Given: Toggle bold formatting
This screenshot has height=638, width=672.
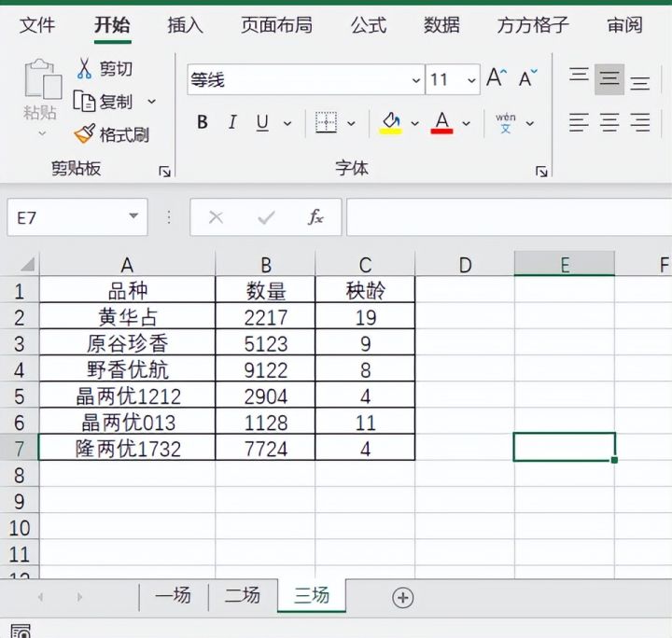Looking at the screenshot, I should [203, 122].
